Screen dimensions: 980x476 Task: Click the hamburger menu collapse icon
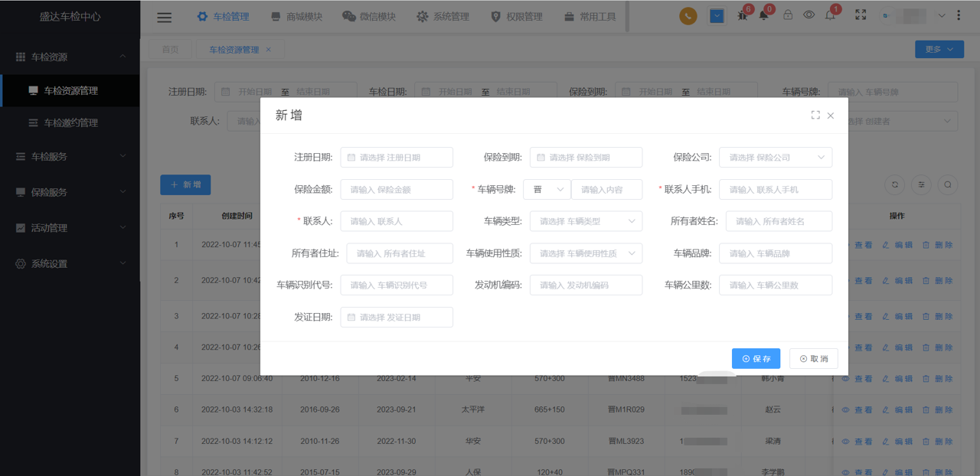[164, 17]
